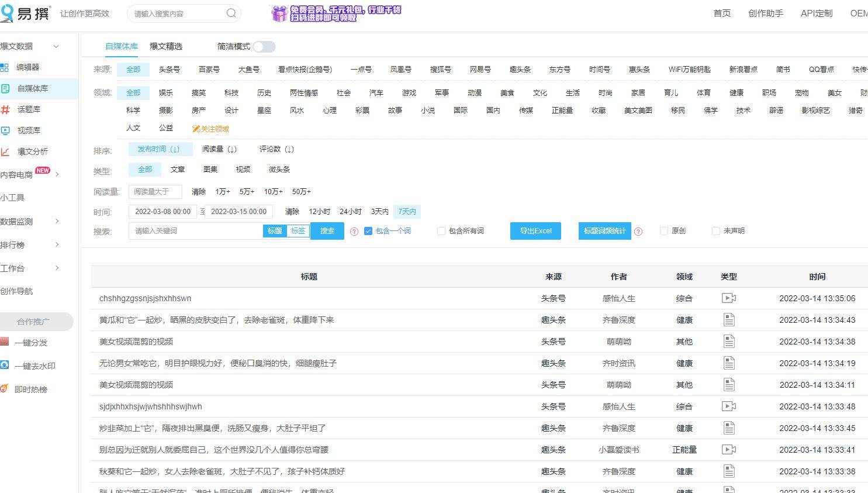Switch to the 自媒体库 tab
This screenshot has height=493, width=868.
(x=122, y=46)
